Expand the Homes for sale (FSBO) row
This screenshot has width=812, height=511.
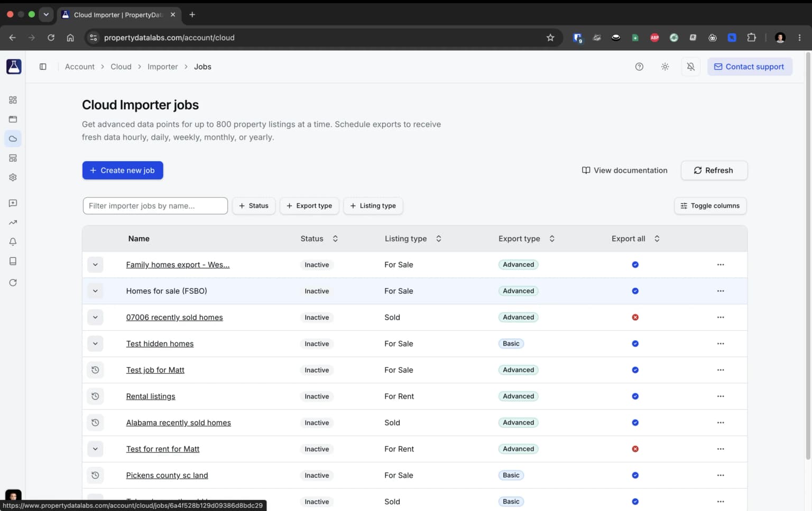point(95,291)
